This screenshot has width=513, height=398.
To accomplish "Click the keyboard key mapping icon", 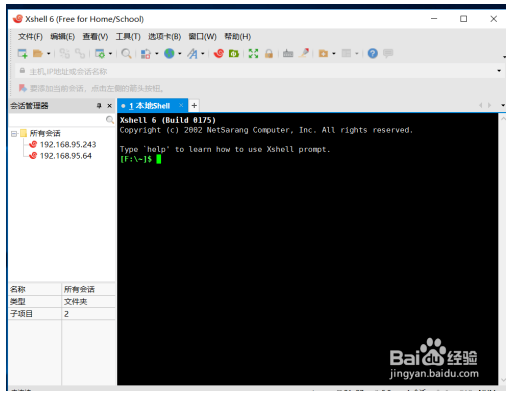I will pos(288,53).
